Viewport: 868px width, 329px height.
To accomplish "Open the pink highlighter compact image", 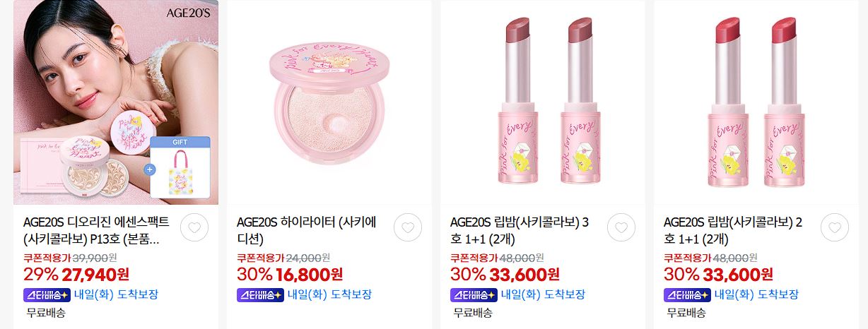I will click(329, 102).
